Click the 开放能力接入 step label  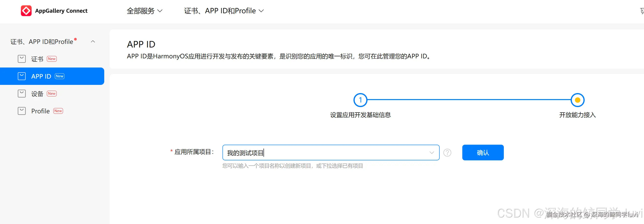tap(577, 115)
